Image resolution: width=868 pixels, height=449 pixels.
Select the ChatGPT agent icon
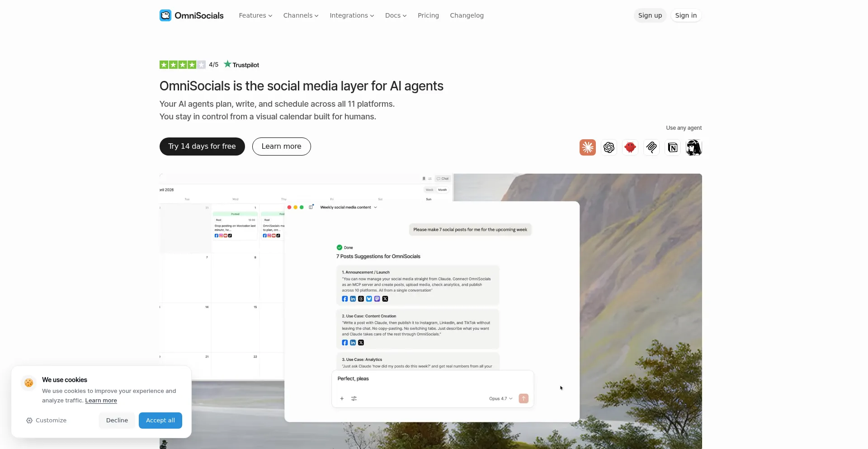[609, 147]
